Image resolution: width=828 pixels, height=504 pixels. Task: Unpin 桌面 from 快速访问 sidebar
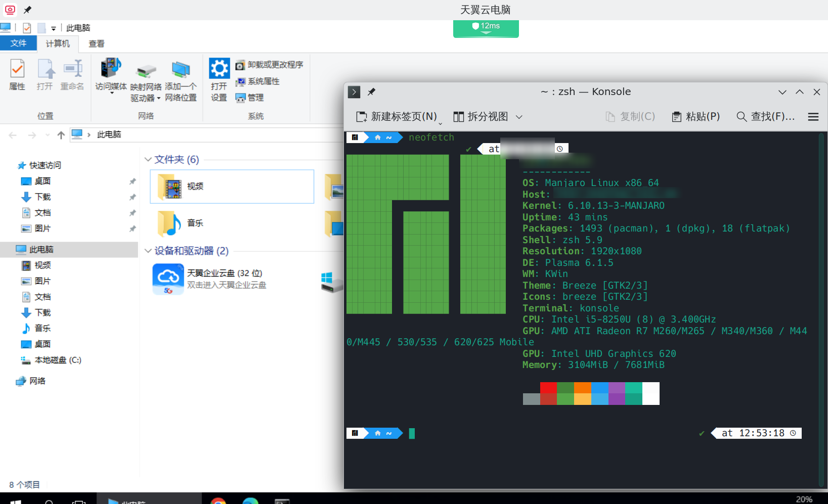coord(133,180)
